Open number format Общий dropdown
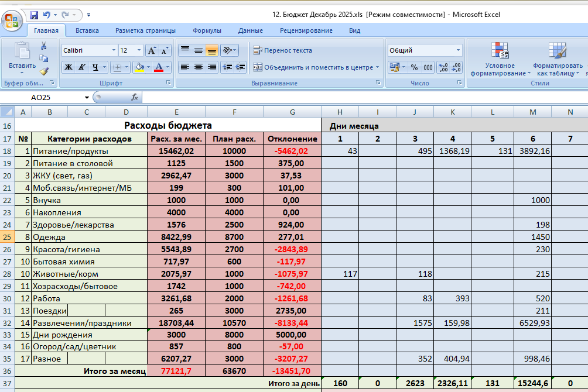This screenshot has width=588, height=392. pyautogui.click(x=458, y=50)
